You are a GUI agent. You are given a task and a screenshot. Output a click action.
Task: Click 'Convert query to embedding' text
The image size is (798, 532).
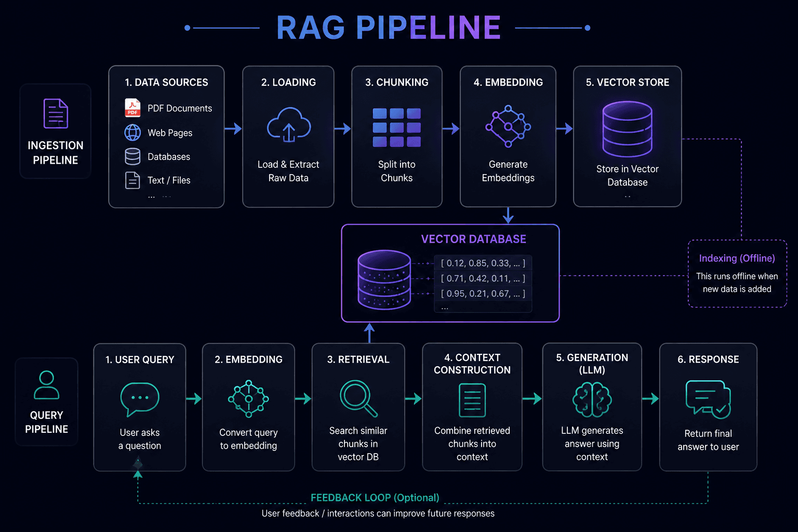(248, 439)
